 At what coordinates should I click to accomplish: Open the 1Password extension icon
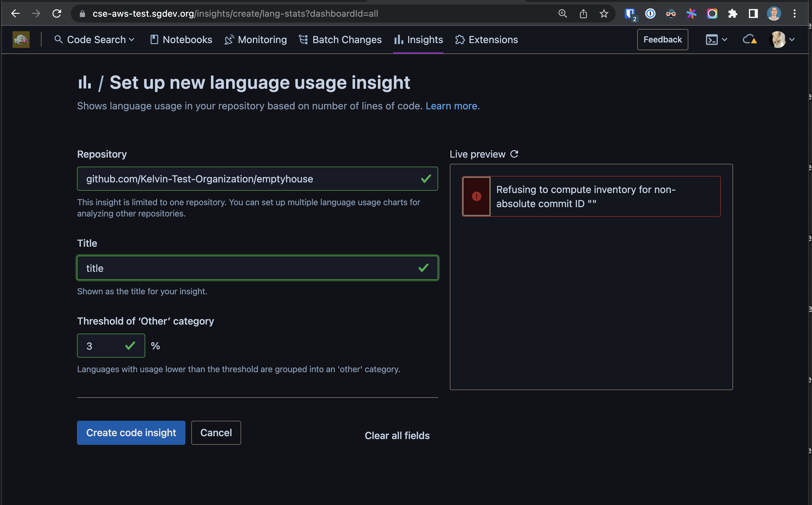click(650, 14)
